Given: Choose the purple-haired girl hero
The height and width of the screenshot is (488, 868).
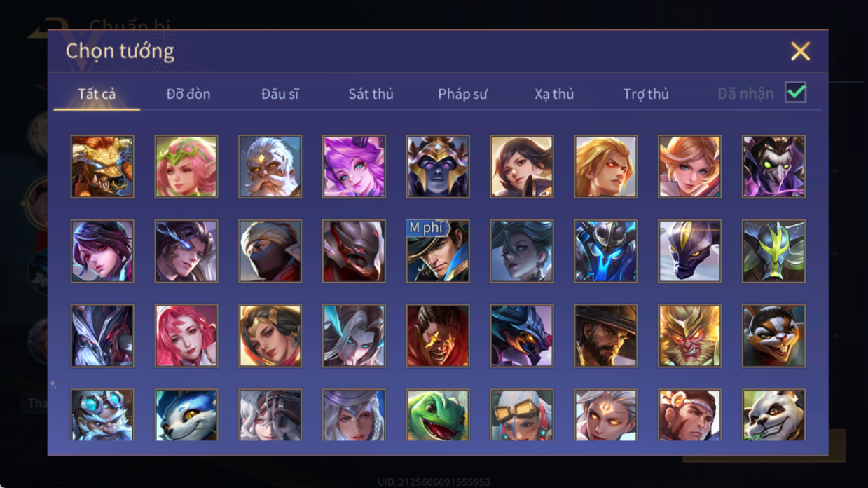Looking at the screenshot, I should point(354,167).
